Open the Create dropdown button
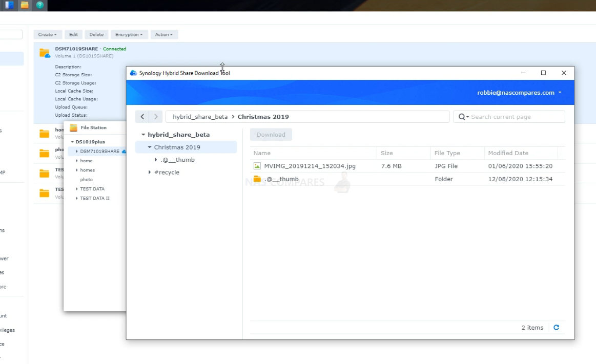 [x=47, y=34]
